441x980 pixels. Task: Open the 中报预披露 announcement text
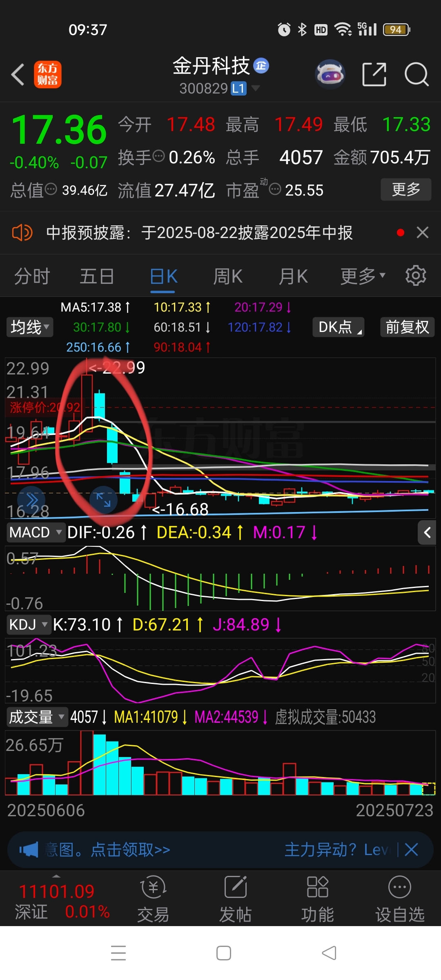tap(199, 233)
